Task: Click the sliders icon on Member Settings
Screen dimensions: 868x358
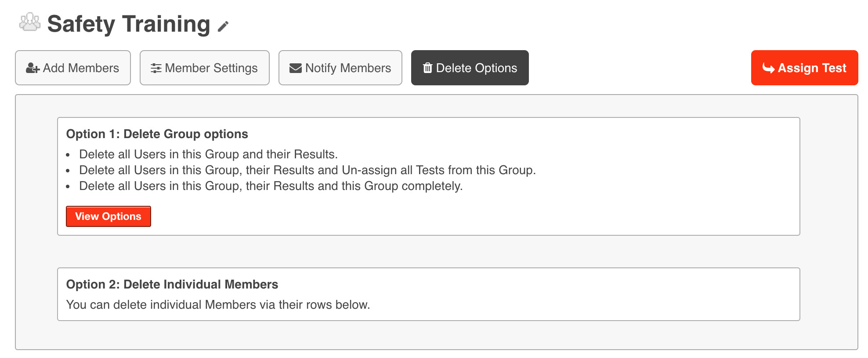Action: pos(156,68)
